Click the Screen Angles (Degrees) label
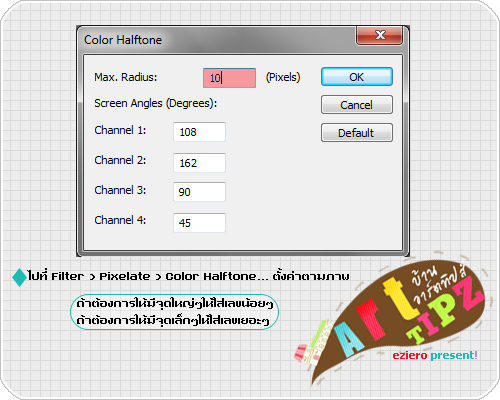The height and width of the screenshot is (400, 500). tap(156, 103)
